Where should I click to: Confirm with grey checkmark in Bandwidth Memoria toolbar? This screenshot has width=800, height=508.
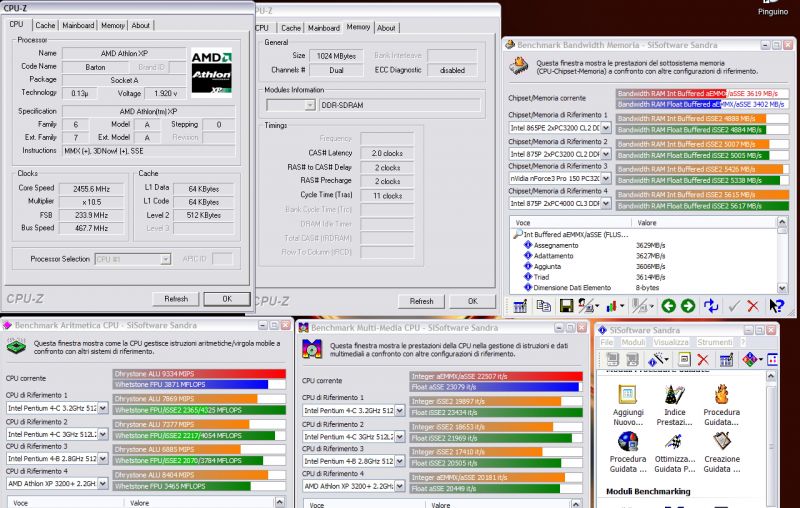(x=734, y=306)
